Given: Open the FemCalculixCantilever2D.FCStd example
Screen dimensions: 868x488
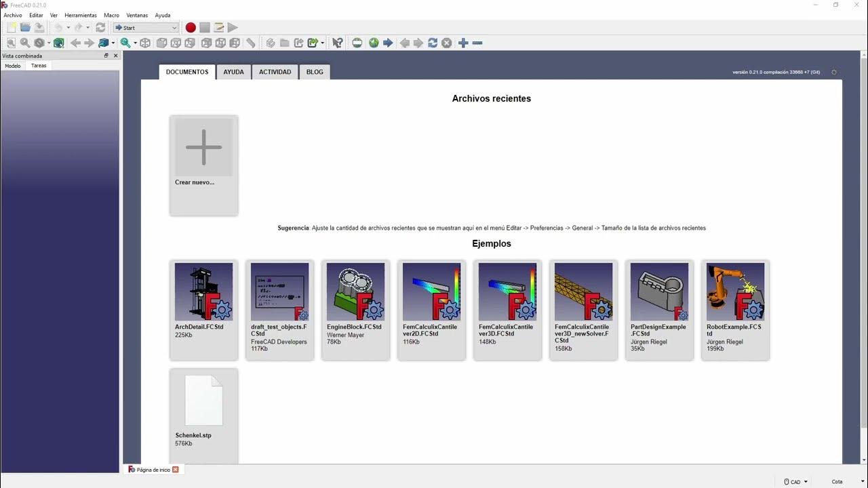Looking at the screenshot, I should [431, 309].
